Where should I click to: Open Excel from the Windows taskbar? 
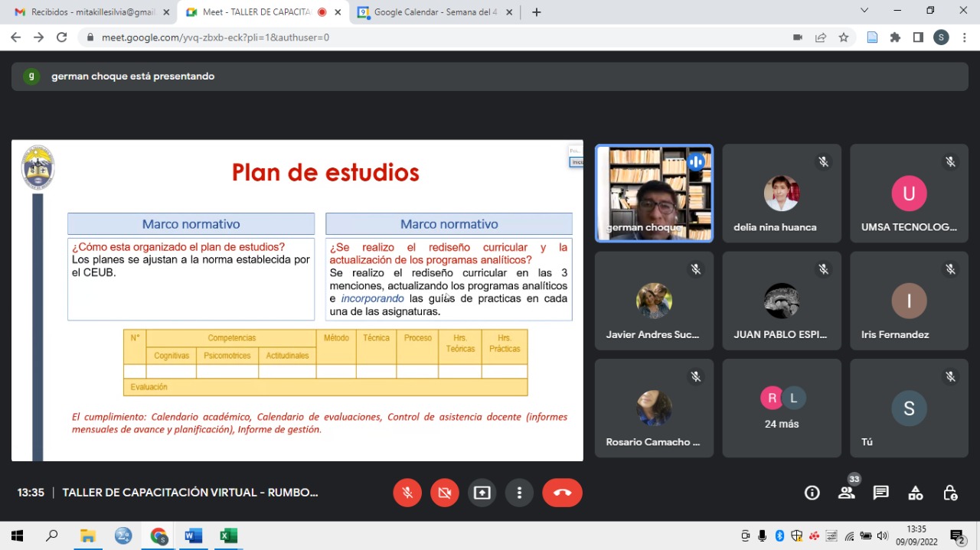[228, 535]
